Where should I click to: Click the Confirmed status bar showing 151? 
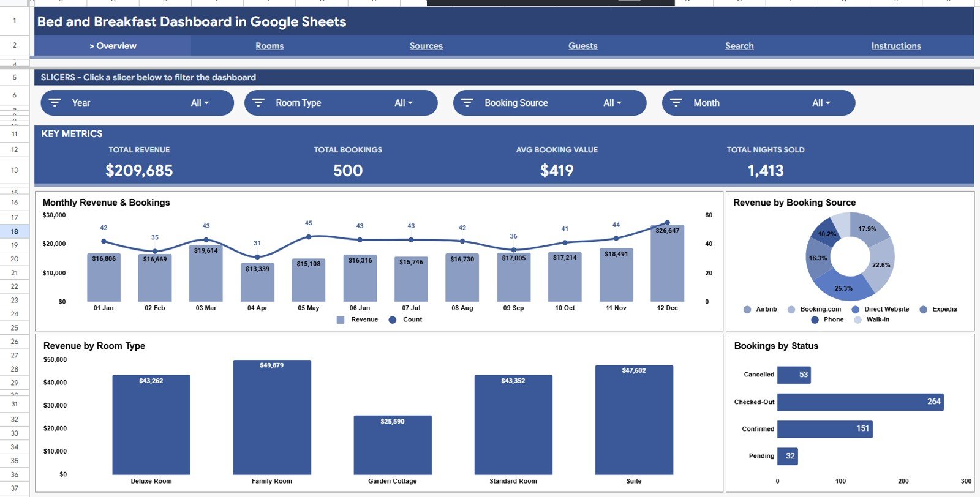coord(825,429)
